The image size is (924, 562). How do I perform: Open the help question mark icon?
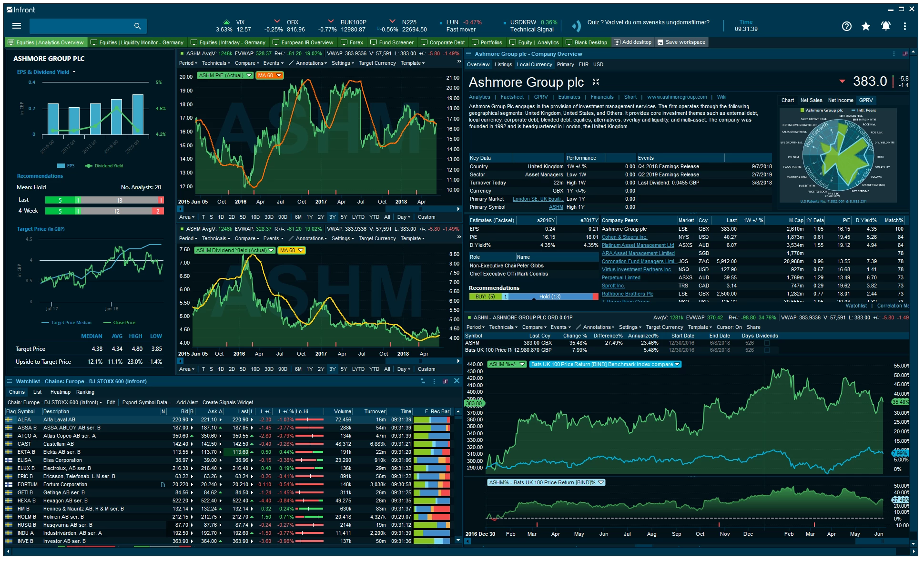[846, 26]
